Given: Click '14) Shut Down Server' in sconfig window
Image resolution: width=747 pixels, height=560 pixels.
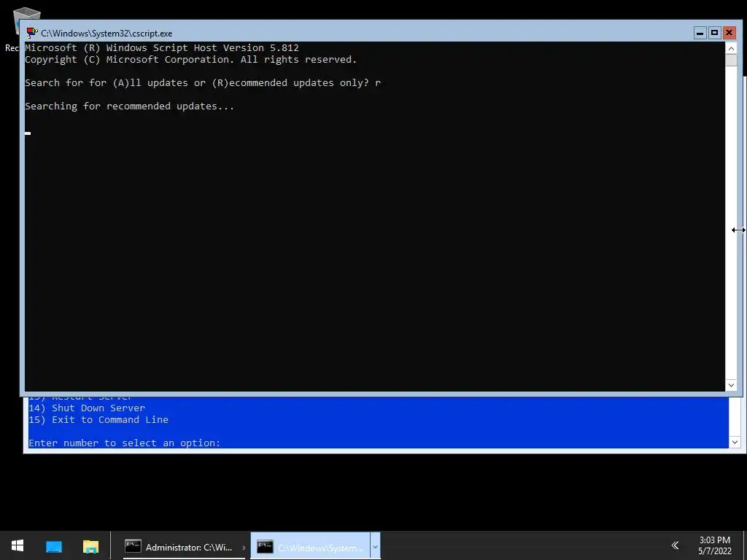Looking at the screenshot, I should (87, 408).
